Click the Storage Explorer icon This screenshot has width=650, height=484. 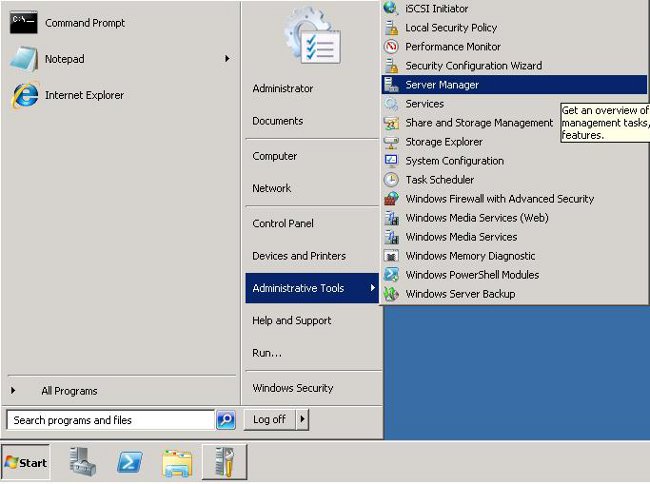click(x=391, y=142)
